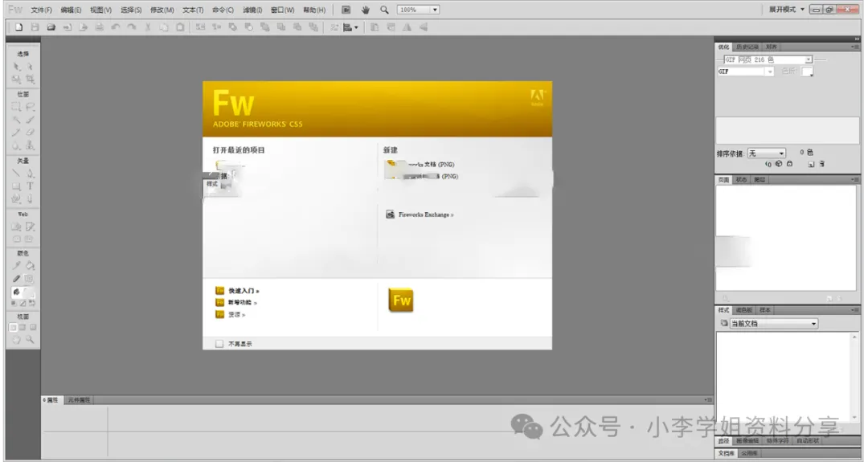868x462 pixels.
Task: Open the 编辑(E) menu
Action: (x=71, y=10)
